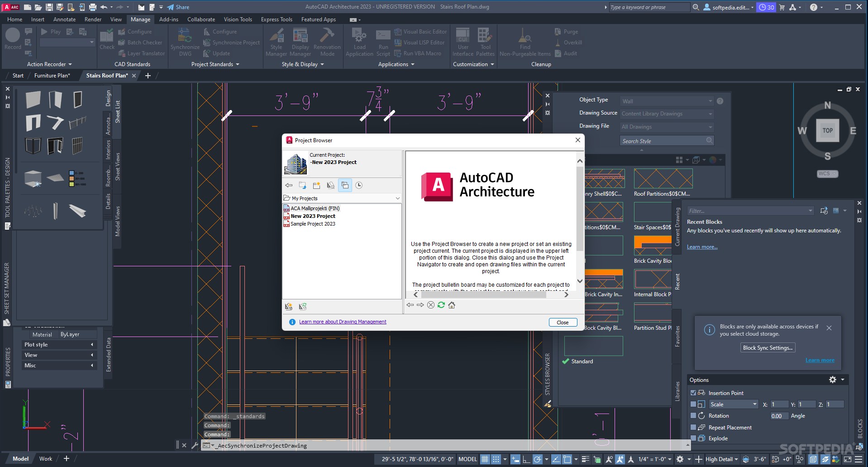Open the Object Type Wall dropdown
The image size is (868, 467).
(667, 101)
